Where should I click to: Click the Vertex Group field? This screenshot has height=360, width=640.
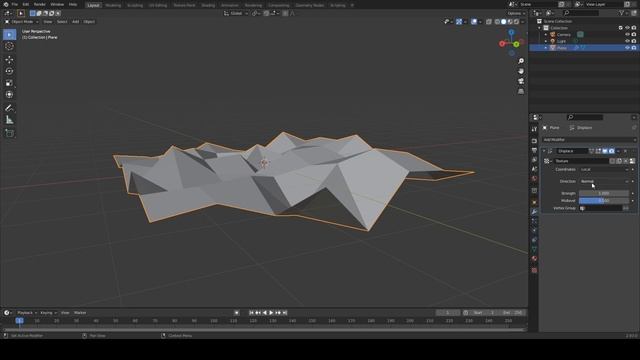click(601, 208)
